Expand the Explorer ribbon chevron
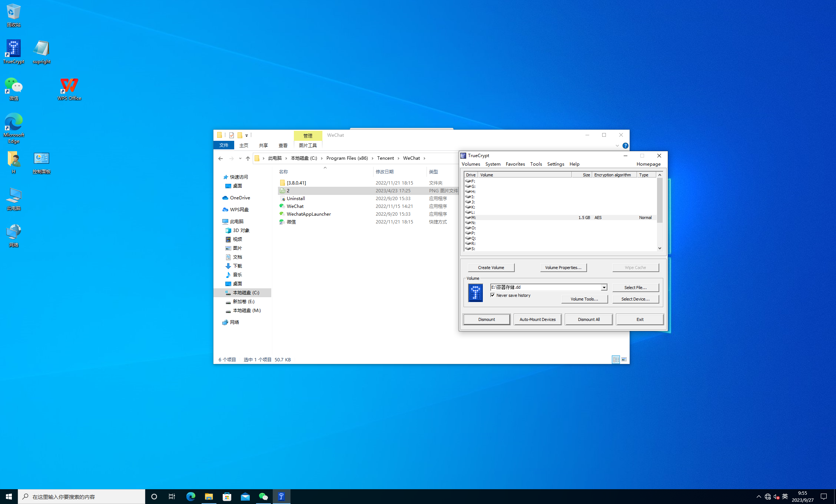836x504 pixels. 617,146
